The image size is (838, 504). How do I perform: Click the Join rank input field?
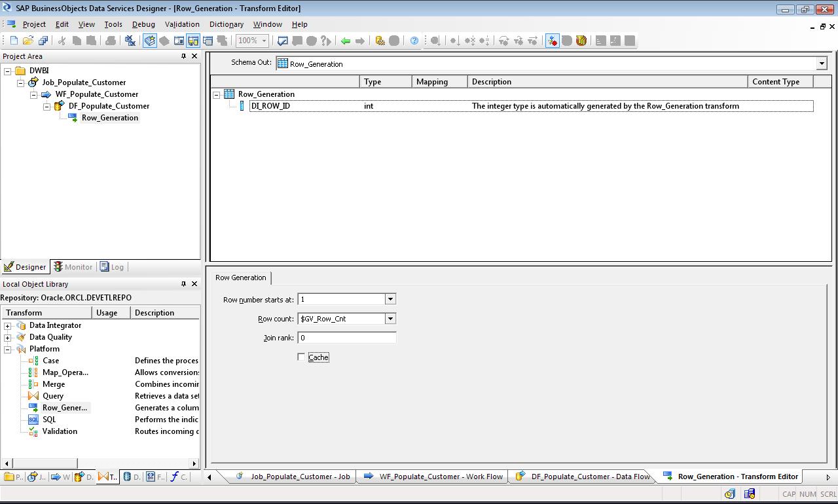tap(347, 338)
